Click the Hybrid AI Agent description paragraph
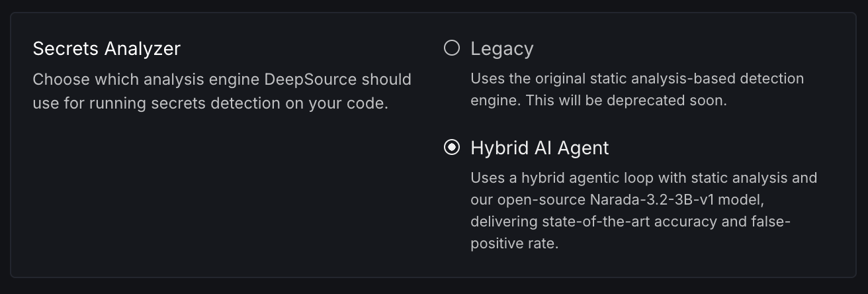Viewport: 868px width, 294px height. [x=644, y=211]
